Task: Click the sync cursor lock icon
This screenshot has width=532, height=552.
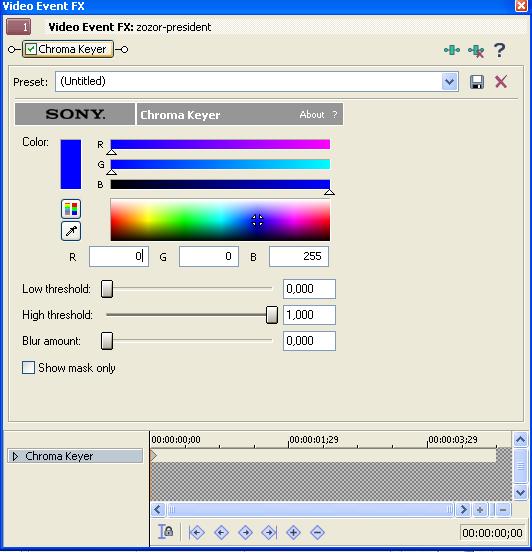Action: coord(165,532)
